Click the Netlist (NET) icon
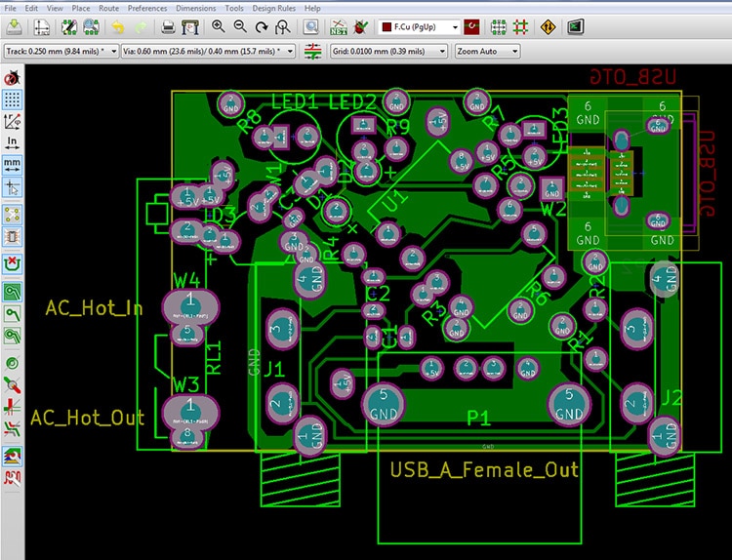Viewport: 732px width, 560px height. 339,26
